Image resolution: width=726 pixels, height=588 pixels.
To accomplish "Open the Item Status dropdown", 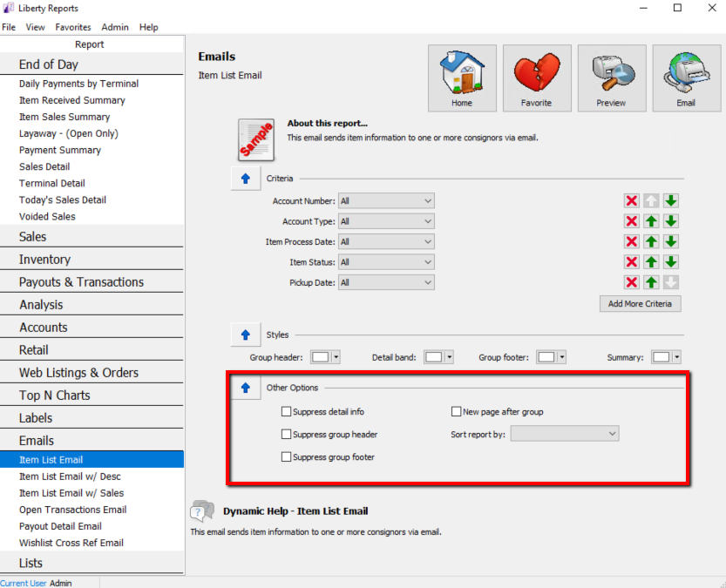I will click(x=386, y=262).
